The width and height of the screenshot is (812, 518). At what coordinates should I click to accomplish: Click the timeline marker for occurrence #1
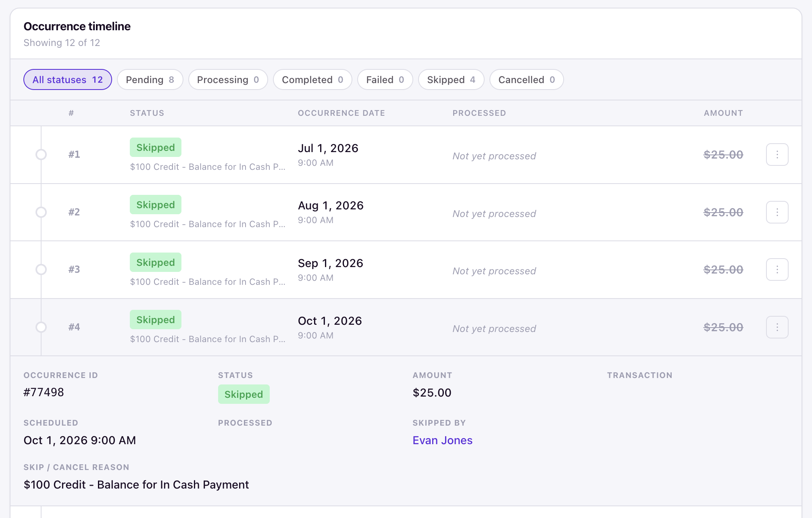[x=41, y=155]
